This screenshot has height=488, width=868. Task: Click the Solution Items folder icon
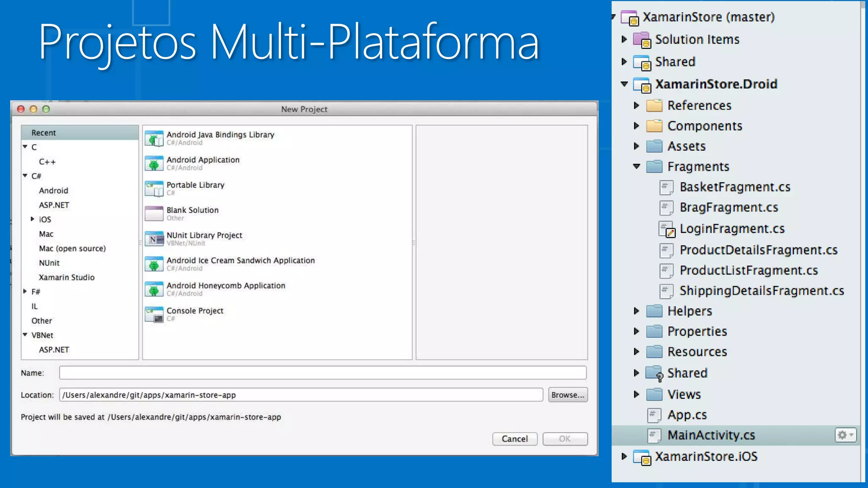coord(642,40)
